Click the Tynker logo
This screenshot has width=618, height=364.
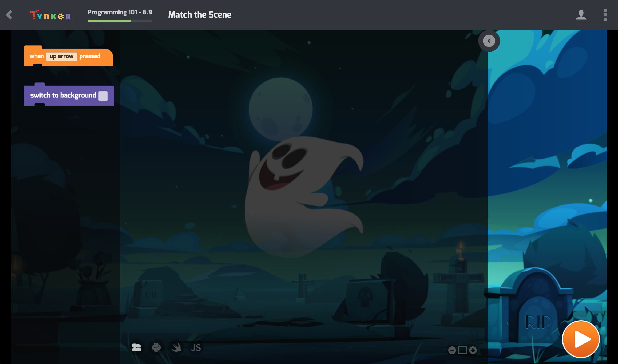[x=50, y=15]
